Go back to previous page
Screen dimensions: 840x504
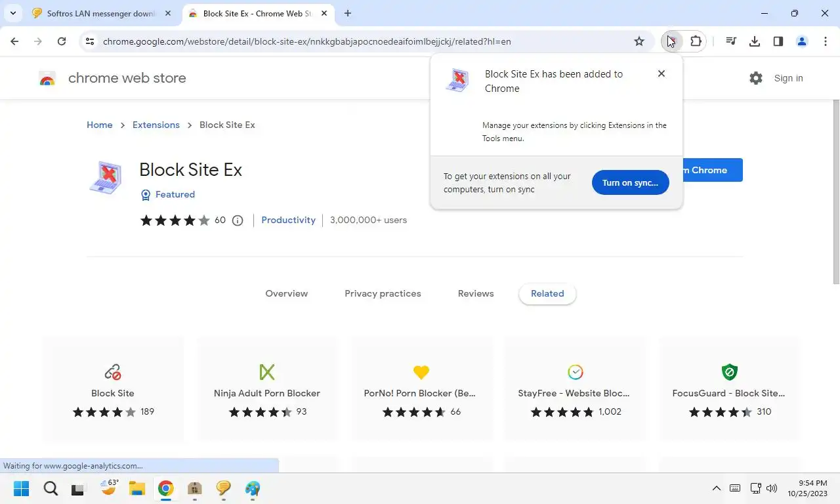pyautogui.click(x=14, y=41)
